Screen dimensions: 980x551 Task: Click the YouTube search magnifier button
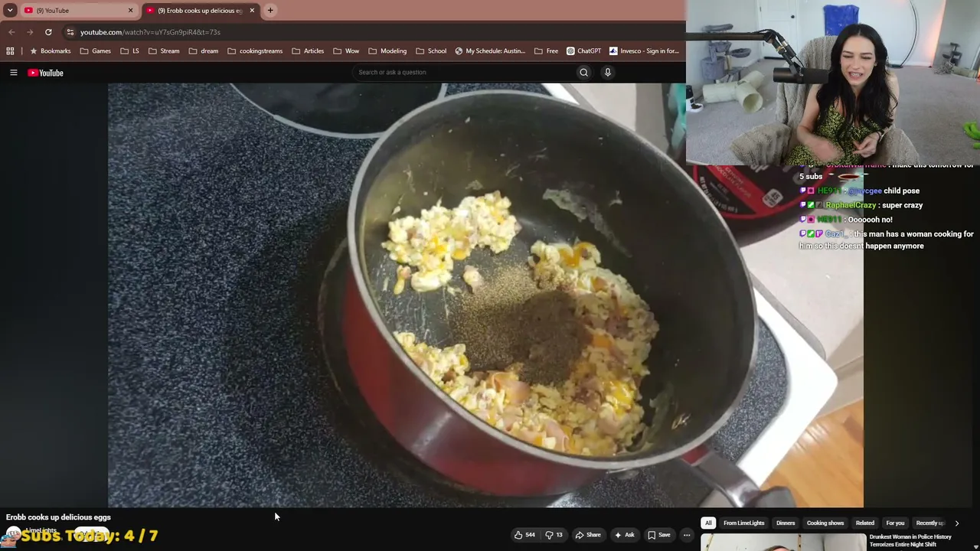(x=583, y=72)
